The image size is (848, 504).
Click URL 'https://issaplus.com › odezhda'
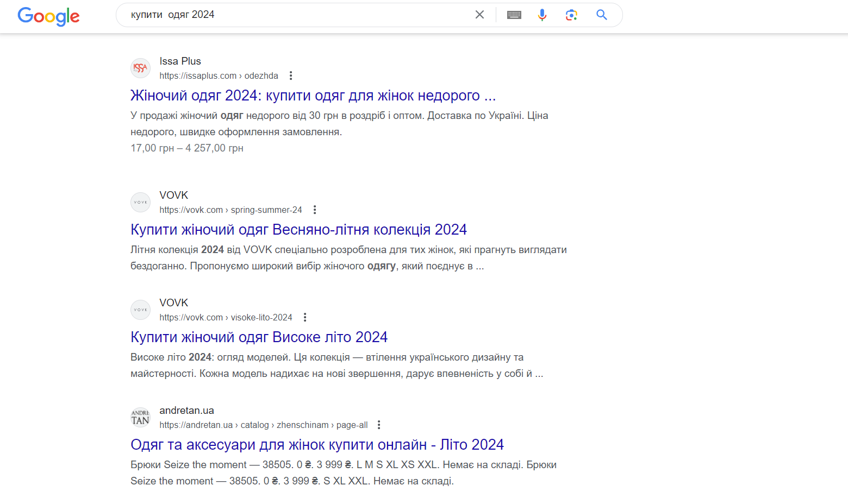pos(219,76)
